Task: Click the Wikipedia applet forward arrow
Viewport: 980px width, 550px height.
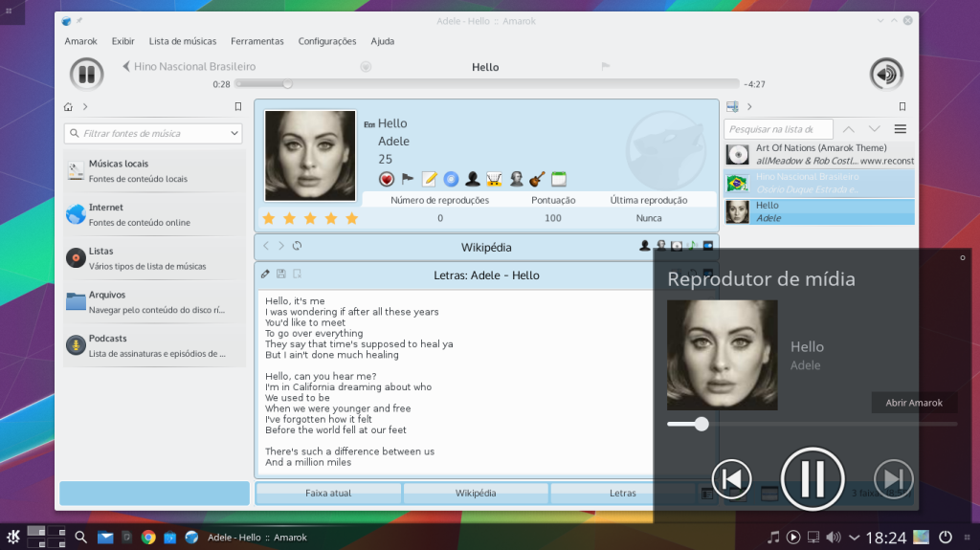Action: pyautogui.click(x=281, y=246)
